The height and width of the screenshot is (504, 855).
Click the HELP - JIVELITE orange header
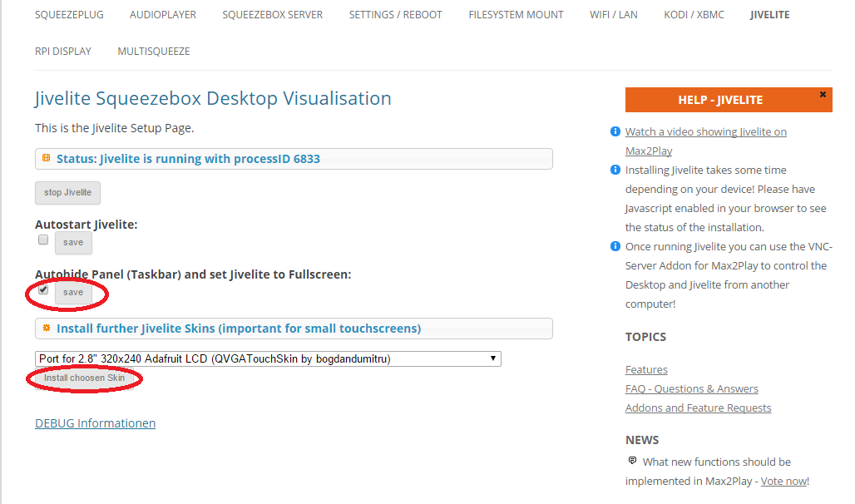click(729, 100)
